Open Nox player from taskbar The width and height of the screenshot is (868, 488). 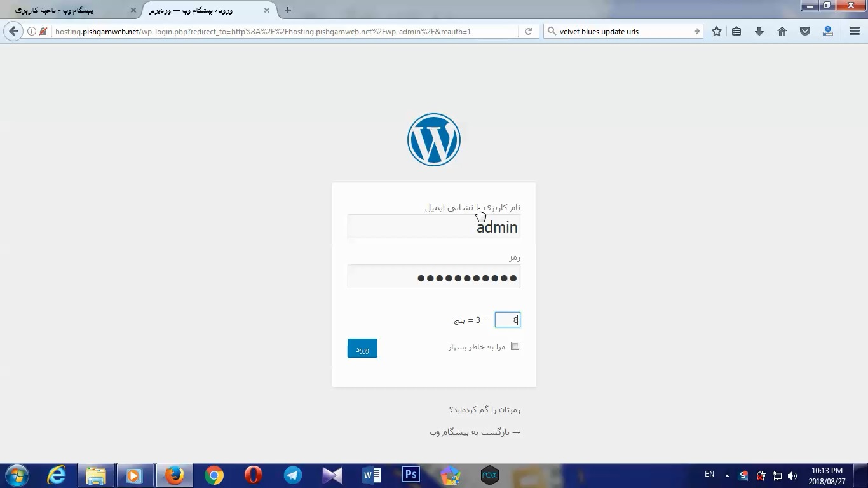click(x=490, y=475)
